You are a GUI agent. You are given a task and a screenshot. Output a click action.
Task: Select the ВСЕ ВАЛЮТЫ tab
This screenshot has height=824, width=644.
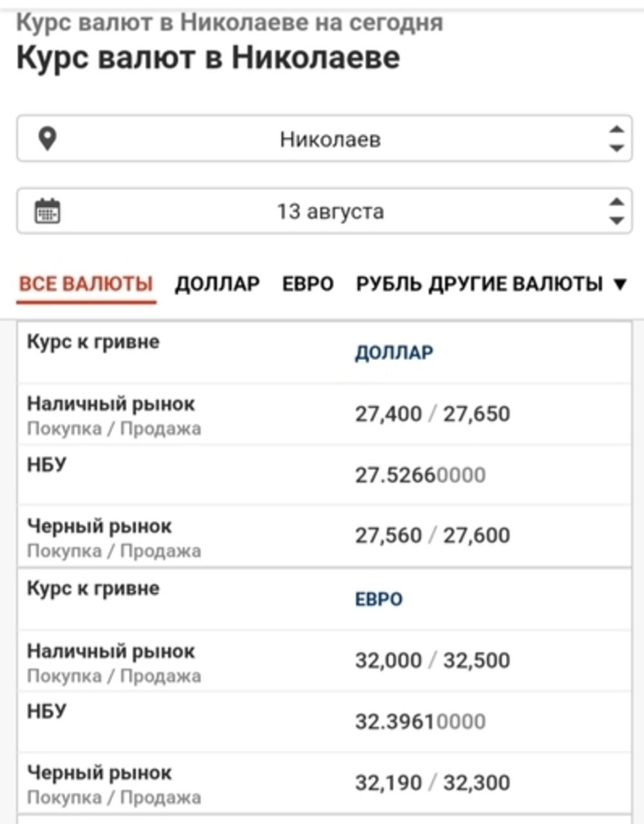coord(86,283)
